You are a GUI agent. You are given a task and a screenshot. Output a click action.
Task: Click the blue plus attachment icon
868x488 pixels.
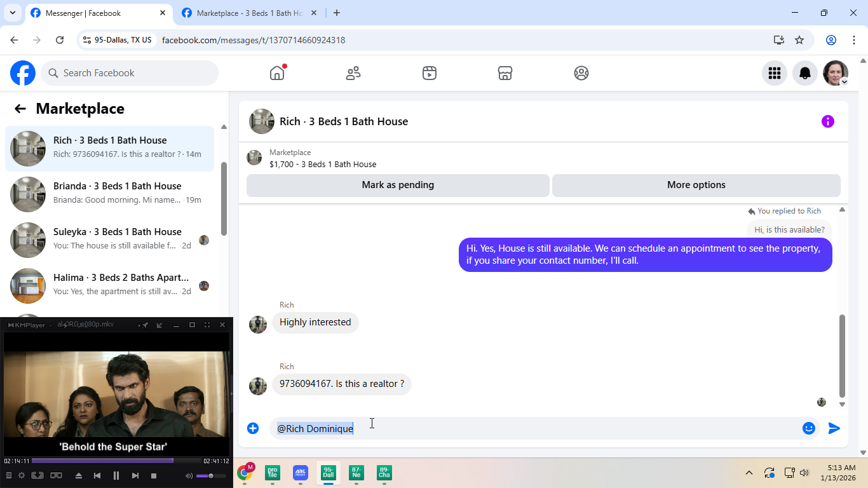point(253,428)
